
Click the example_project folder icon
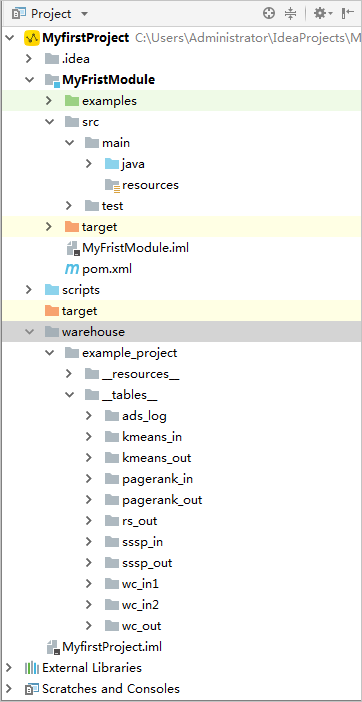[72, 353]
